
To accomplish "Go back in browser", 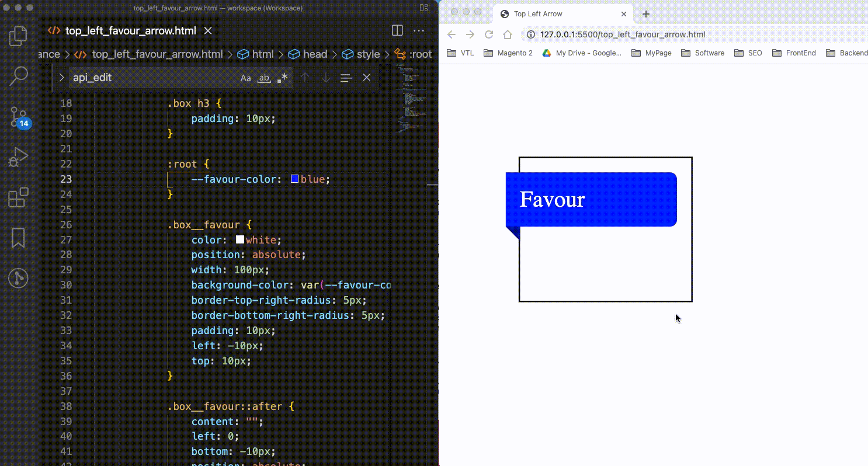I will (452, 34).
